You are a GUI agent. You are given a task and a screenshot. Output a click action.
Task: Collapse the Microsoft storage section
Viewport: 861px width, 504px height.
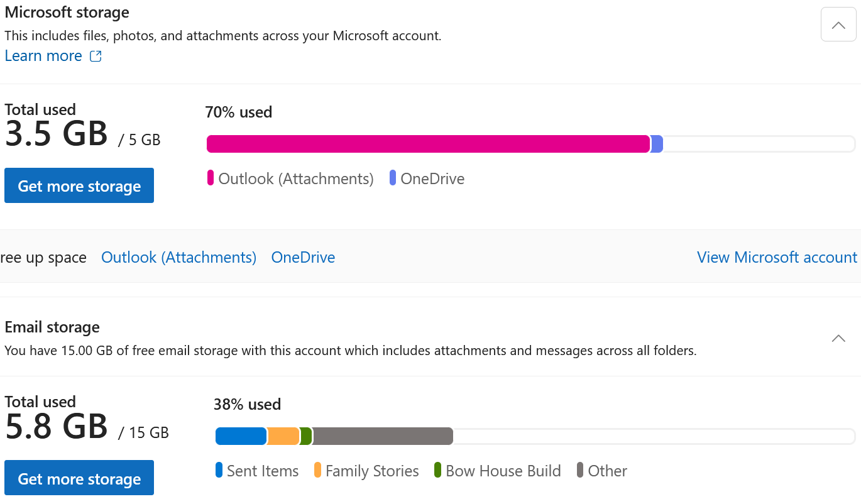tap(838, 25)
